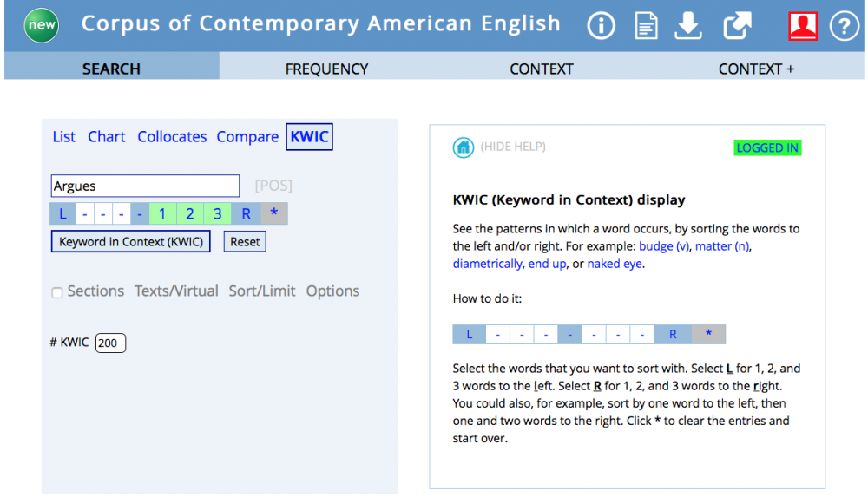Open the corpus information icon
This screenshot has width=868, height=497.
(601, 25)
